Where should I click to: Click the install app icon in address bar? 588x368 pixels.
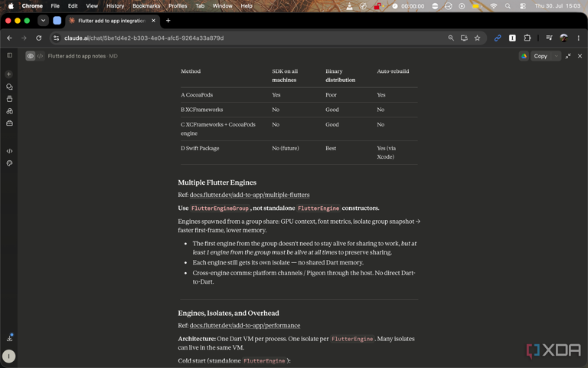(x=464, y=38)
